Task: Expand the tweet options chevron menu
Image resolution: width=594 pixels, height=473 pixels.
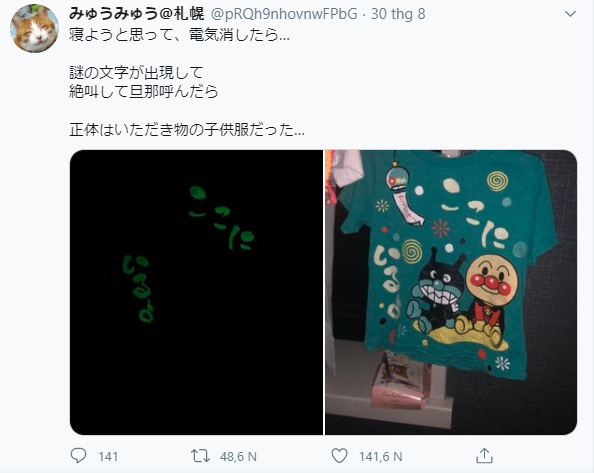Action: pyautogui.click(x=570, y=14)
